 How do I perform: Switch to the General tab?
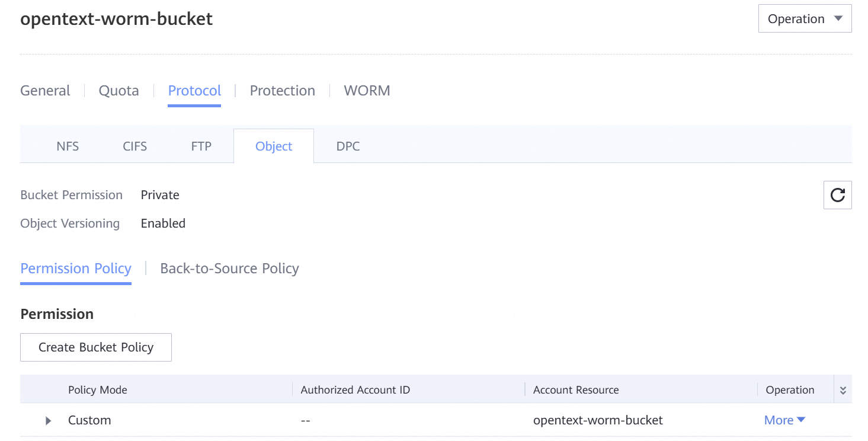(x=45, y=91)
